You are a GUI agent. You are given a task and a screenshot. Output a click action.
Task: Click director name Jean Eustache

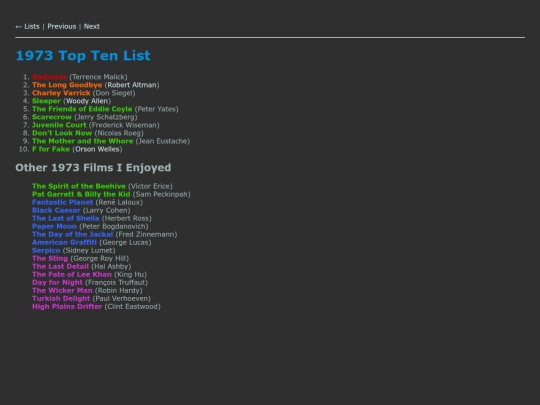[163, 141]
